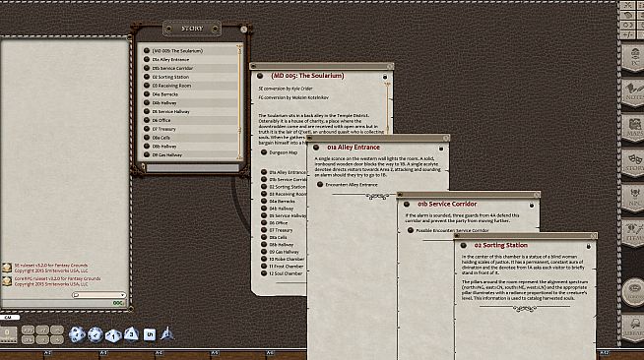Follow 10 Robe Chamber link in Soularium window
The image size is (644, 360).
pos(264,259)
